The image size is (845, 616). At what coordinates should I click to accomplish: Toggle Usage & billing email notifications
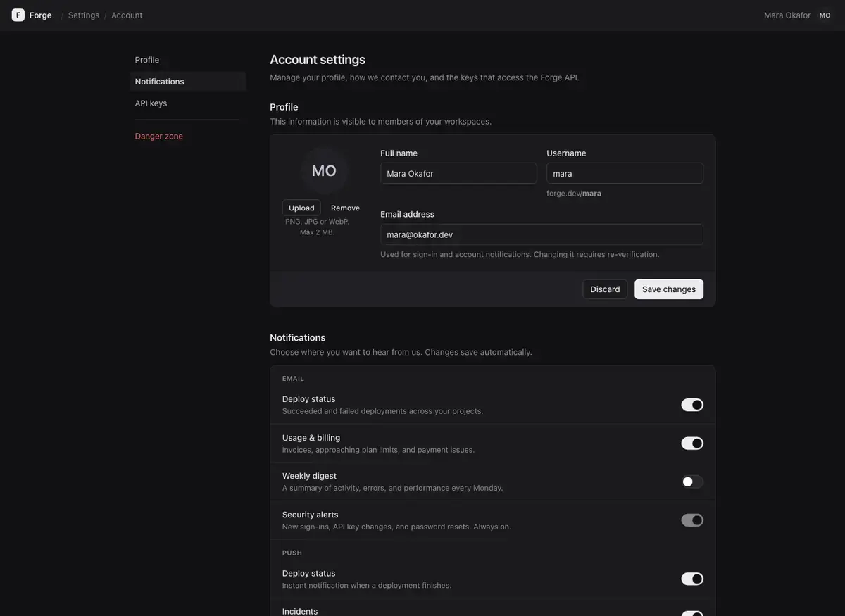692,444
